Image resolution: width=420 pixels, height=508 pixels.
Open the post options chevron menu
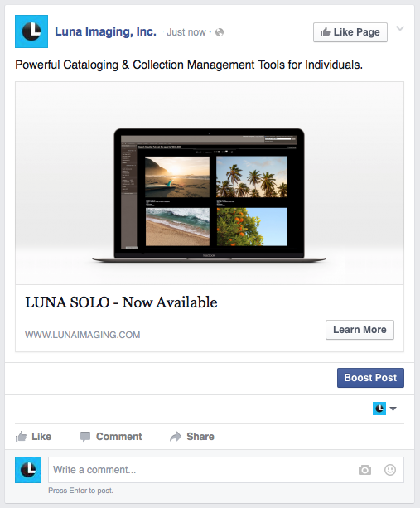pos(400,28)
